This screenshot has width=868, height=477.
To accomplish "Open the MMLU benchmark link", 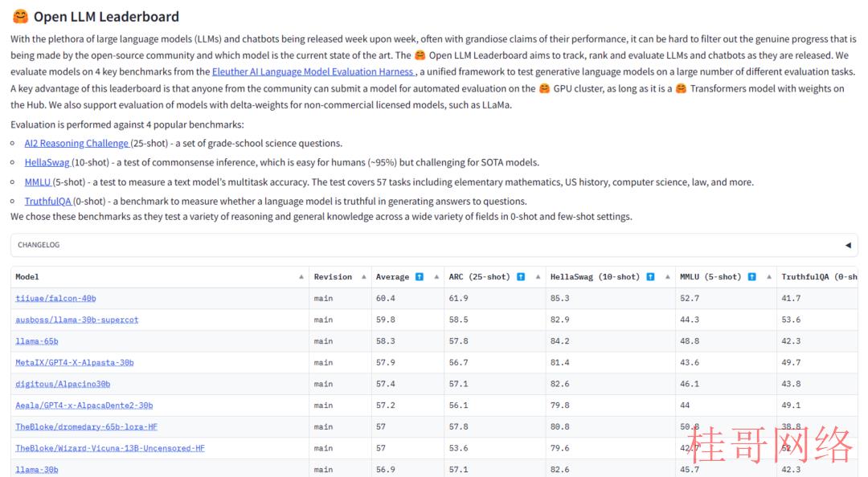I will click(x=39, y=182).
